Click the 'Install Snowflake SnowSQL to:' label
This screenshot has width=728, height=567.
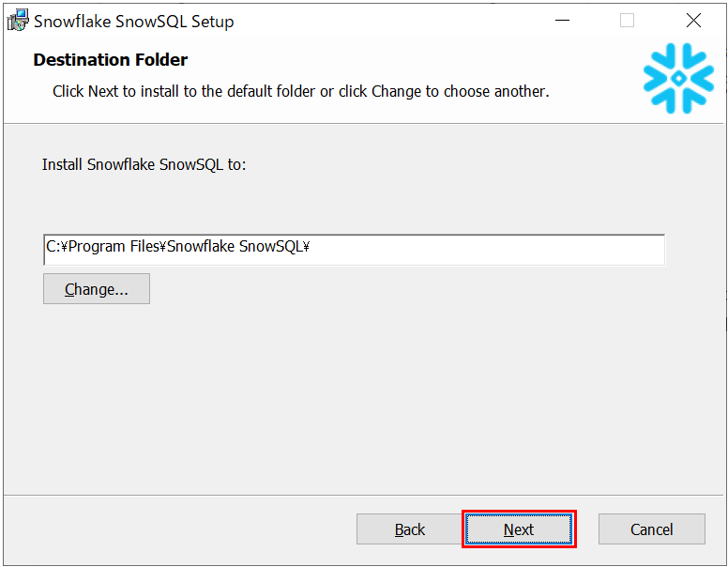tap(144, 164)
